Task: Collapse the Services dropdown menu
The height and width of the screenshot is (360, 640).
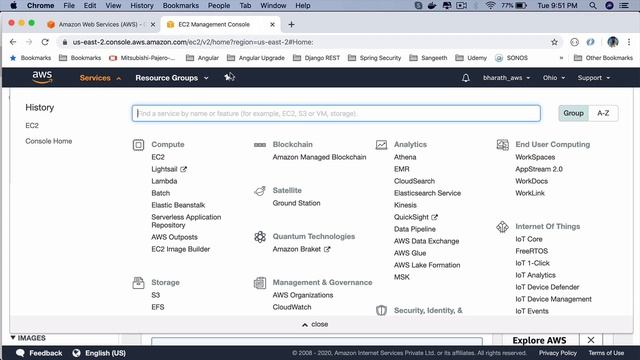Action: [x=100, y=78]
